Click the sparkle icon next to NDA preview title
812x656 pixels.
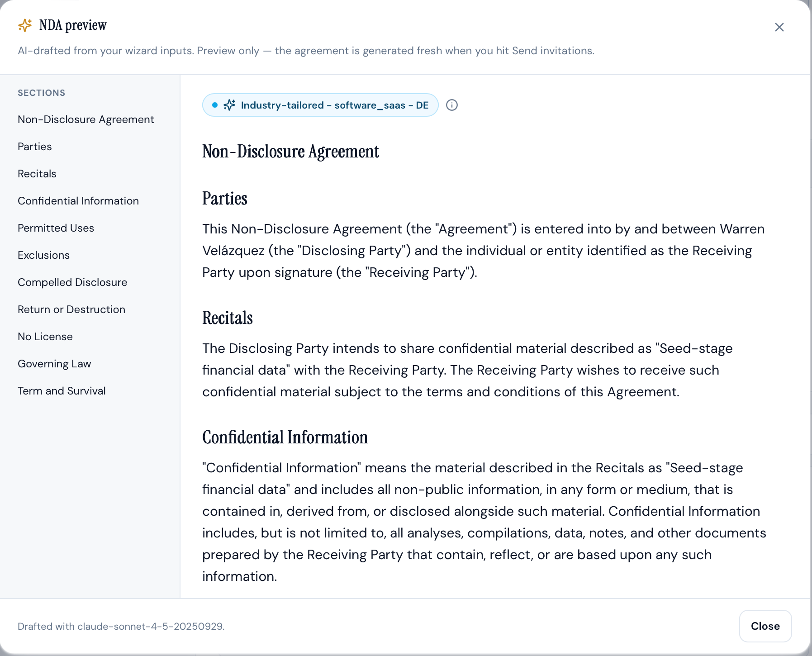(25, 25)
